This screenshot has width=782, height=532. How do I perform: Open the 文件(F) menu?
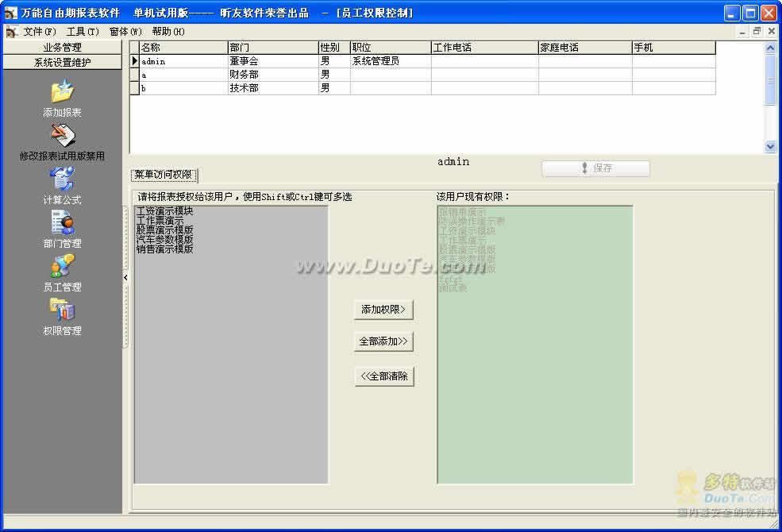pos(40,32)
